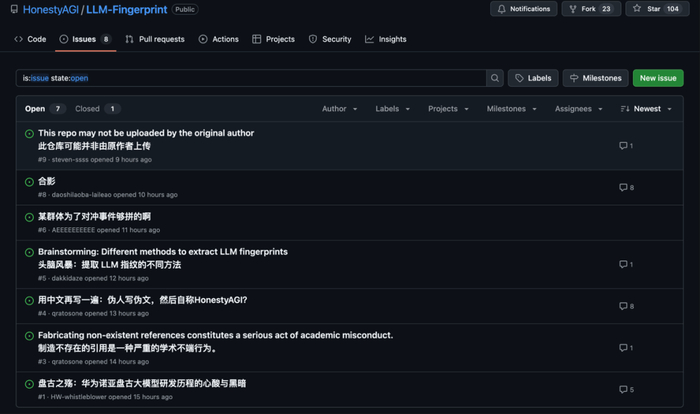This screenshot has width=700, height=414.
Task: Open issue about fabricating non-existent references
Action: (216, 335)
